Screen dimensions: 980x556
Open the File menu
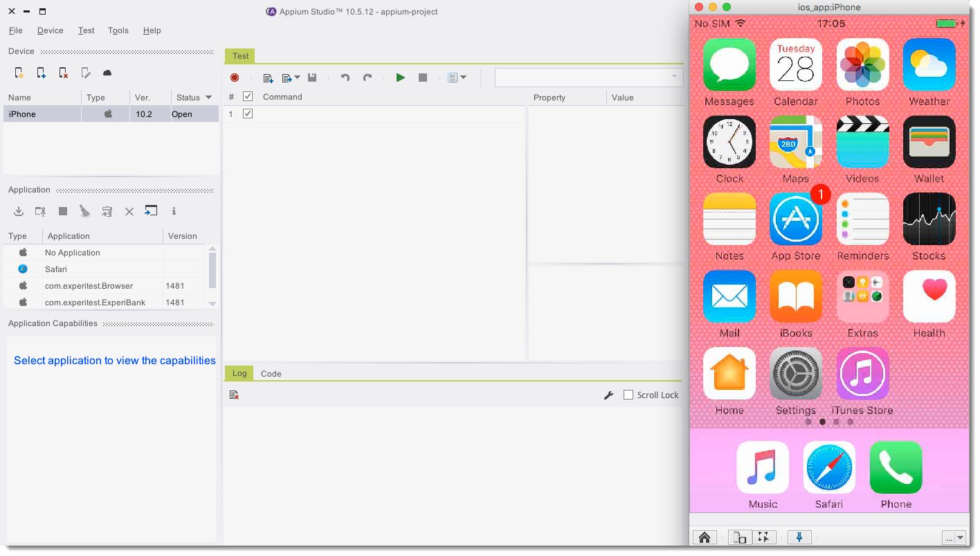[15, 30]
